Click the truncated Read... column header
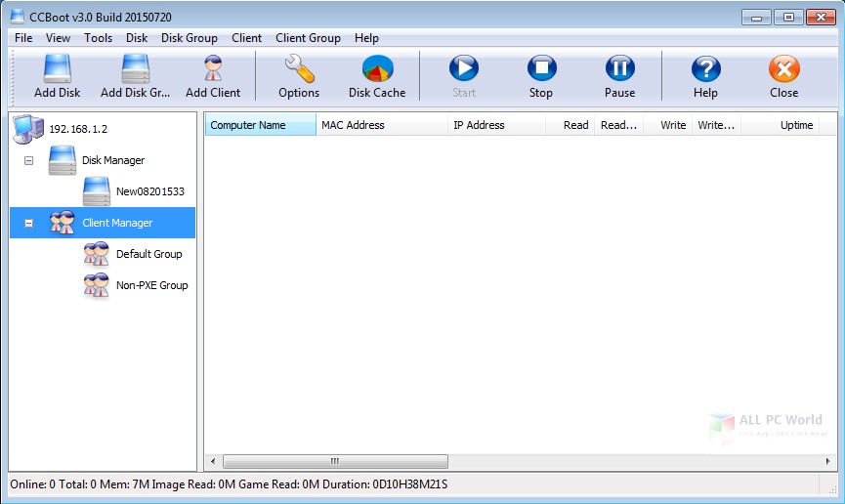 (619, 125)
